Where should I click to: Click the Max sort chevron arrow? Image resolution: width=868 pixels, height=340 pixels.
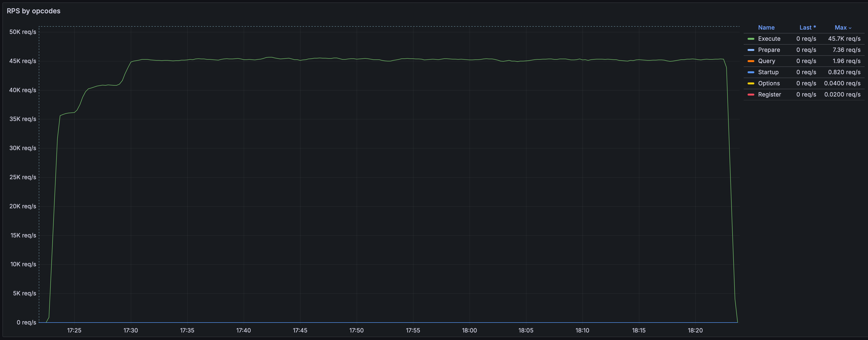pyautogui.click(x=850, y=28)
